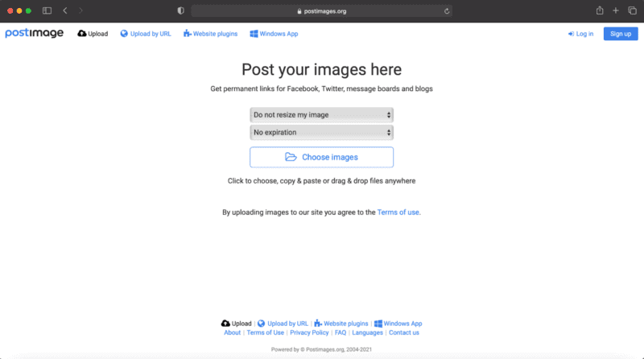Click the footer Windows logo icon
Image resolution: width=644 pixels, height=359 pixels.
378,324
